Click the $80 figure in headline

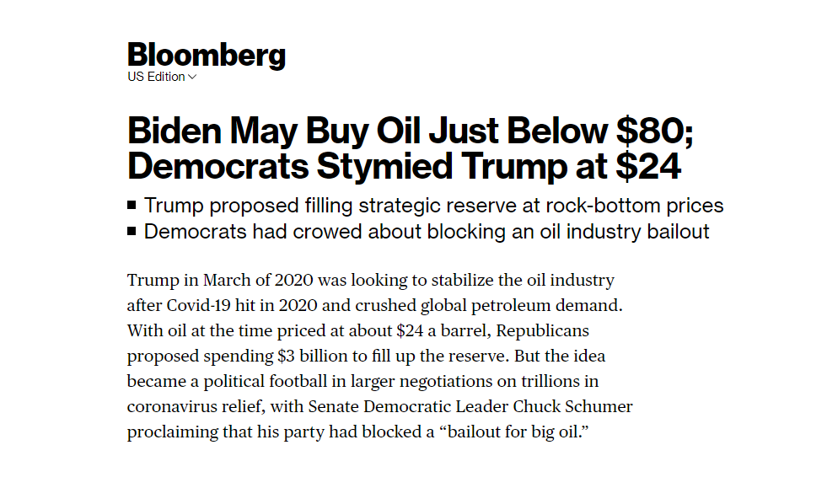pyautogui.click(x=654, y=131)
